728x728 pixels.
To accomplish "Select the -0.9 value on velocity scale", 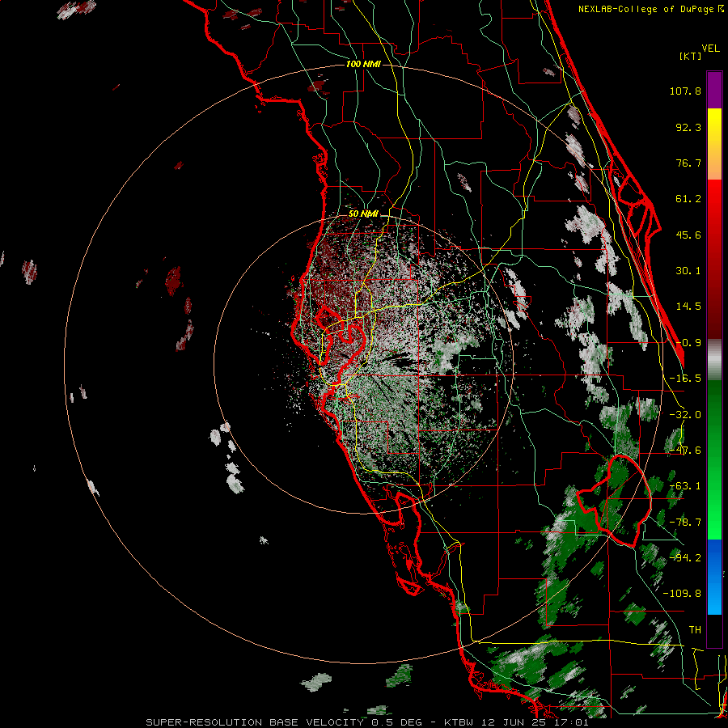I will 688,343.
